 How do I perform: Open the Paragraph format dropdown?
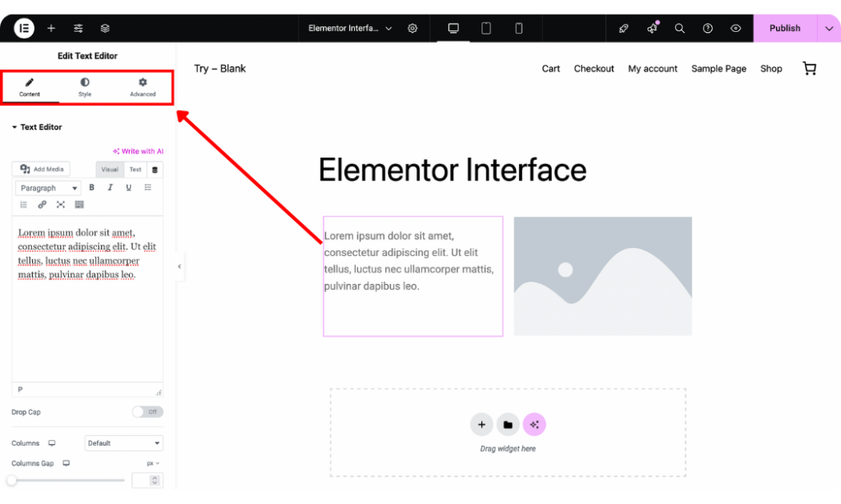coord(48,188)
